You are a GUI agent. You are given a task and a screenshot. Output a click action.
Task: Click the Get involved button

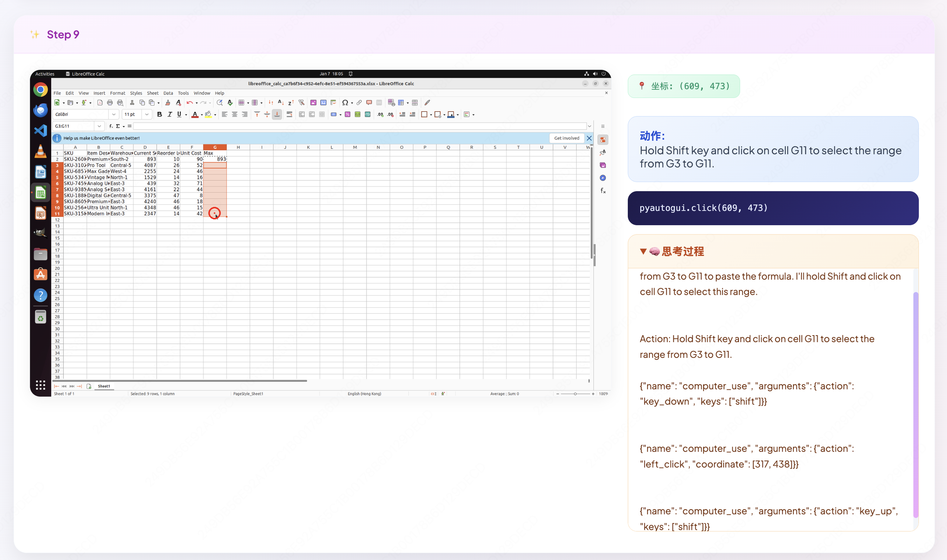(566, 138)
